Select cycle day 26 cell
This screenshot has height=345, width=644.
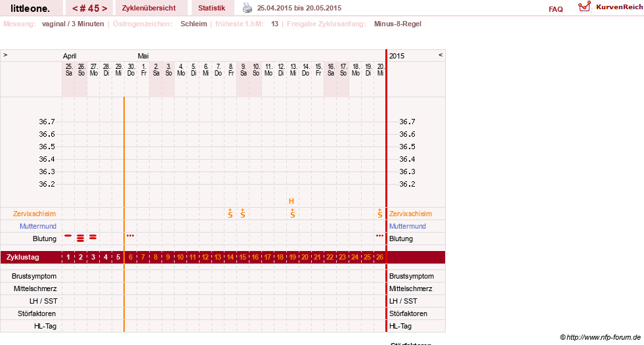point(380,258)
